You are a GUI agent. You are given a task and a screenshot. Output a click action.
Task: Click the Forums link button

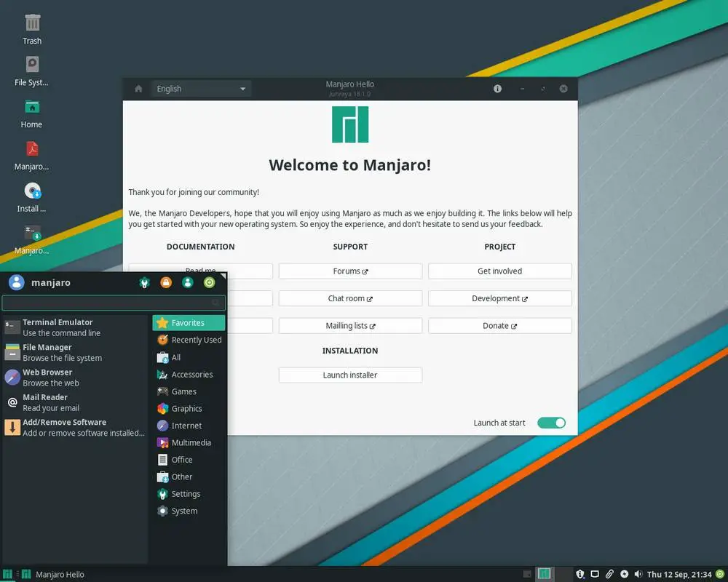point(350,271)
